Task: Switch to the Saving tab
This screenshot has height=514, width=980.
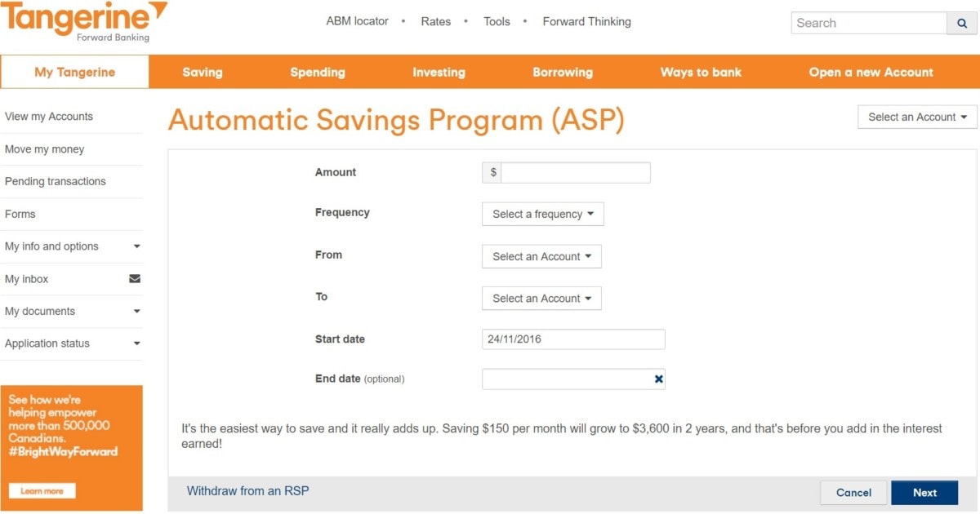Action: pyautogui.click(x=202, y=72)
